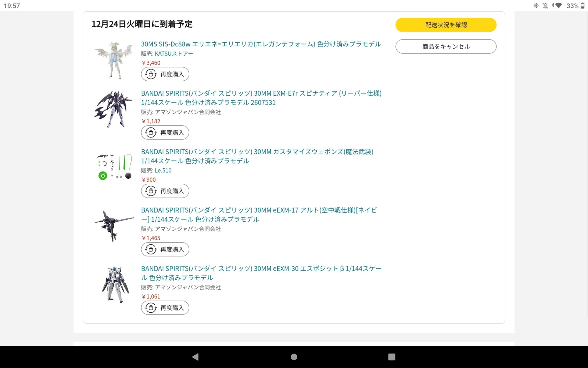This screenshot has width=588, height=368.
Task: Open the エスポジット β thumbnail image
Action: click(115, 285)
